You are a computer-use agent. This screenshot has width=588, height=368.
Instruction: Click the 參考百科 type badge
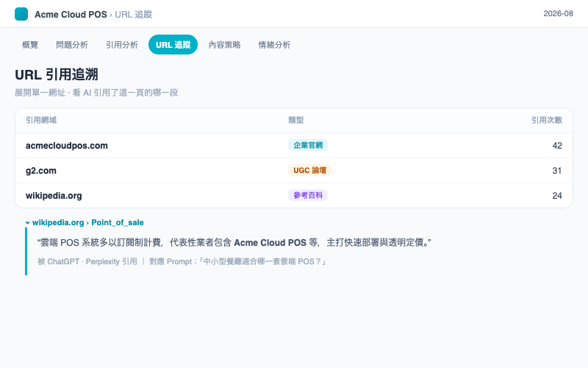308,195
